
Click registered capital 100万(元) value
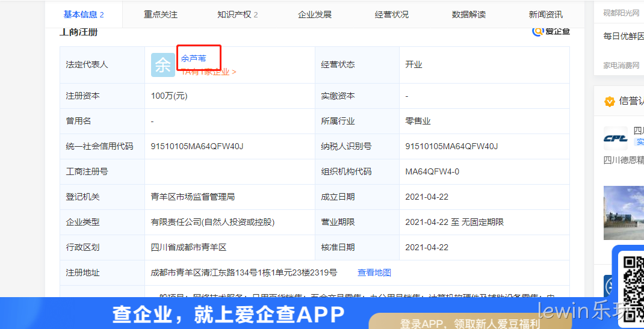(x=169, y=96)
